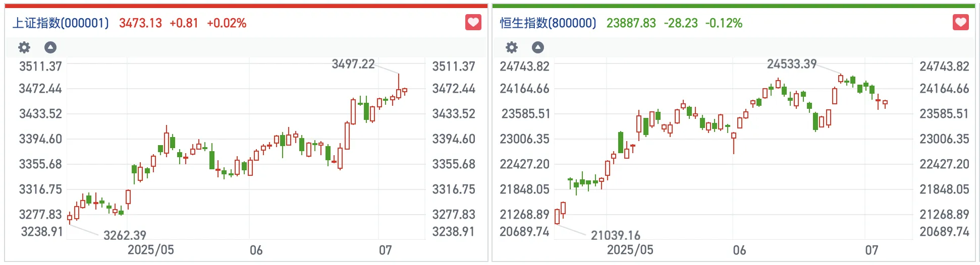Toggle the favorite heart on the 上证指数 chart
The width and height of the screenshot is (980, 265).
coord(473,22)
